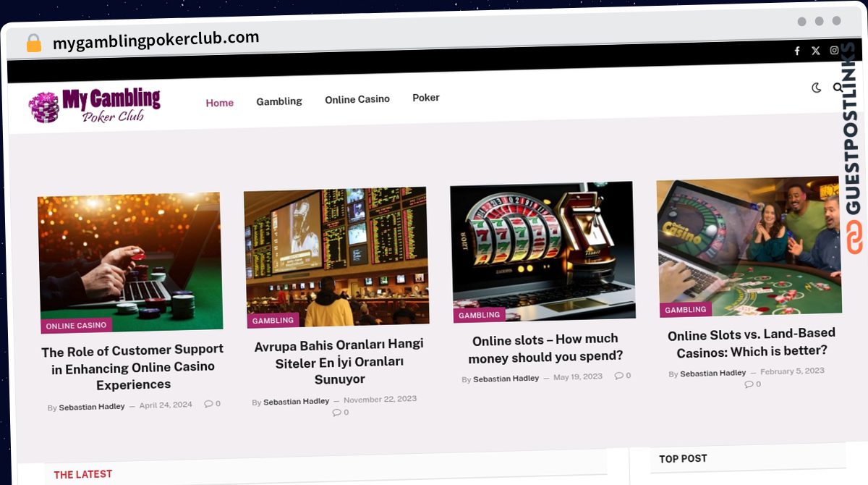The image size is (868, 485).
Task: Click Sebastian Hadley author under Land-Based Casinos article
Action: click(x=712, y=373)
